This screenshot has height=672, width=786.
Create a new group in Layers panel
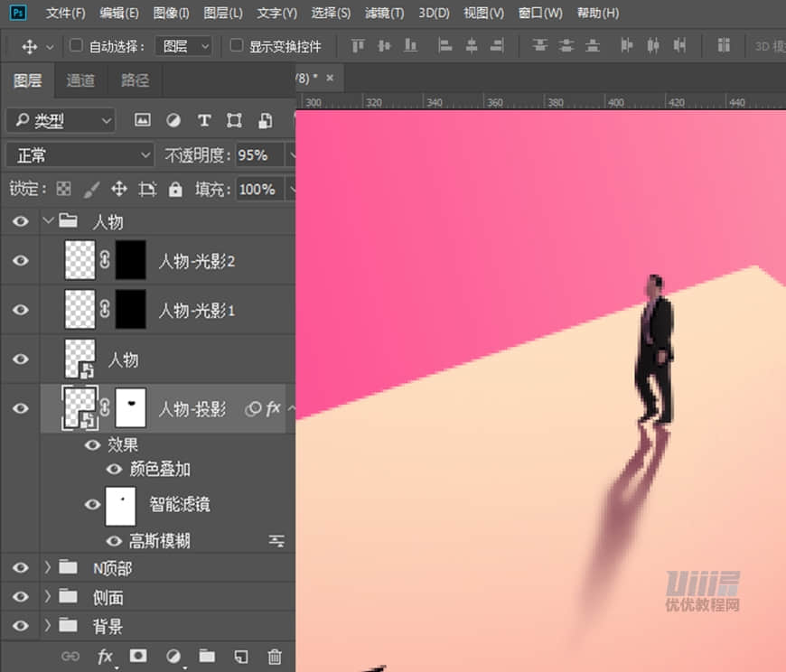206,657
